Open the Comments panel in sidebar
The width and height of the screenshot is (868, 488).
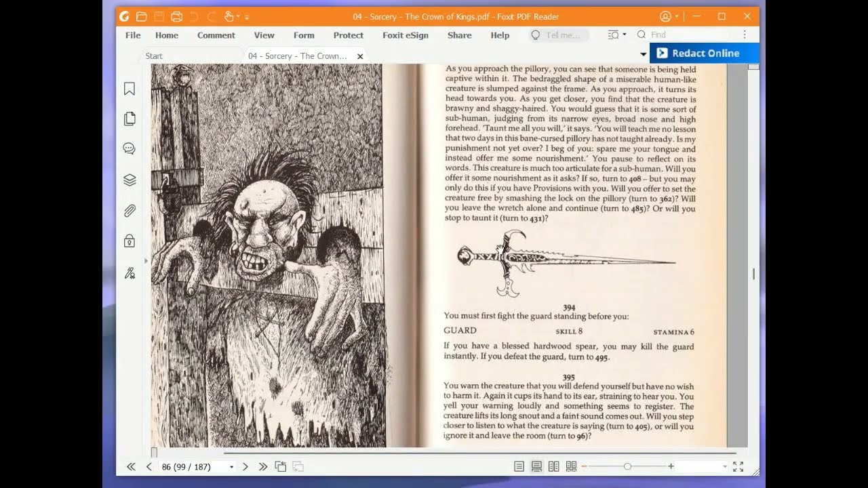tap(129, 148)
